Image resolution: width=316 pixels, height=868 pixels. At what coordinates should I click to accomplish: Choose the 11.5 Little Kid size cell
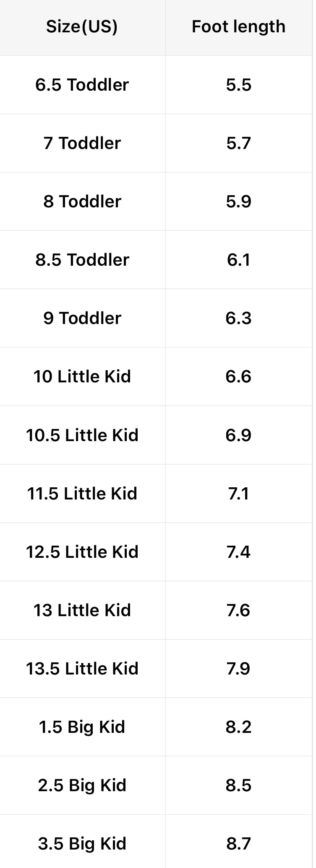click(x=82, y=494)
